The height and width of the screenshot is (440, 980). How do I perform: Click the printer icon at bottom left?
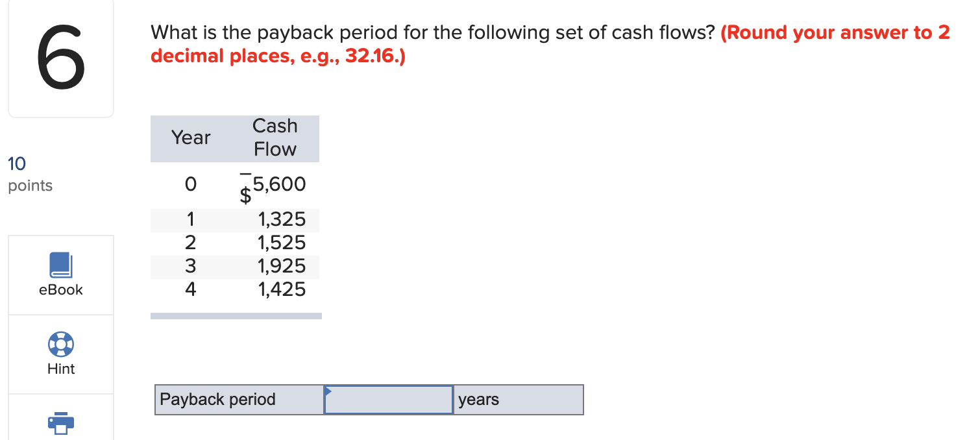tap(60, 423)
